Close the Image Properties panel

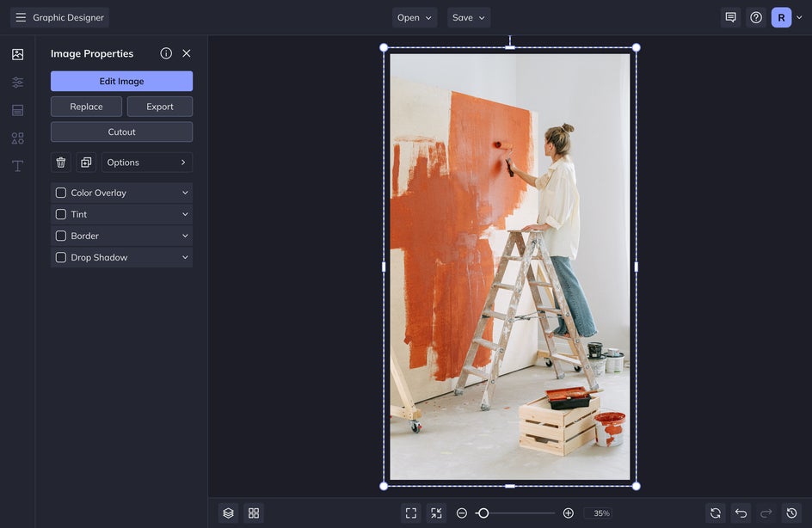click(x=187, y=53)
